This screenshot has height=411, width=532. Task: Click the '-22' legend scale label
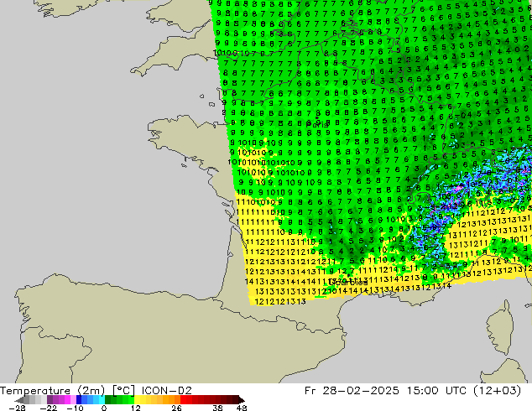(x=48, y=408)
